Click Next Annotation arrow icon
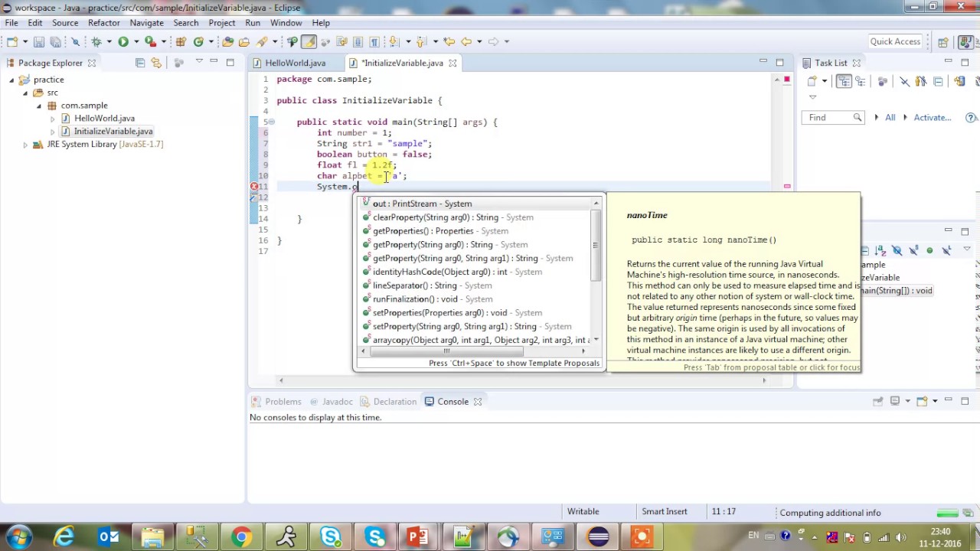Image resolution: width=980 pixels, height=551 pixels. coord(393,41)
